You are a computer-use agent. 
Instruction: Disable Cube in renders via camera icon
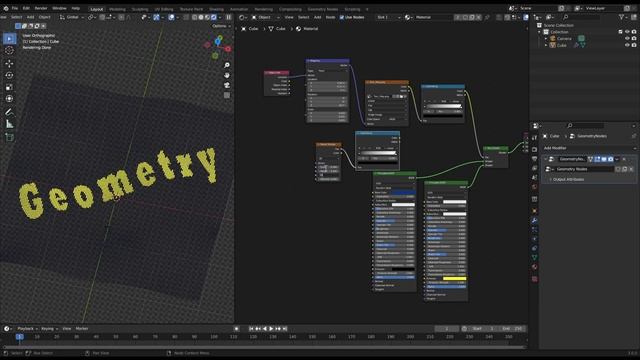click(634, 45)
